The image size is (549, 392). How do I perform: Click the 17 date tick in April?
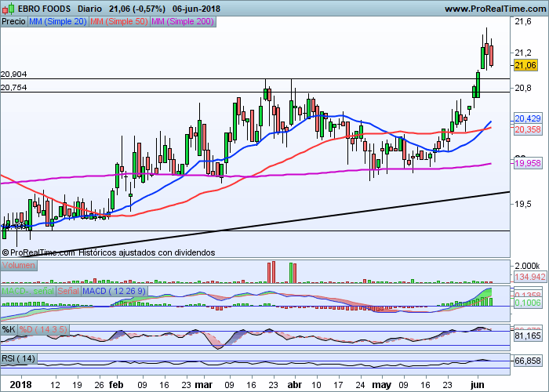(338, 385)
